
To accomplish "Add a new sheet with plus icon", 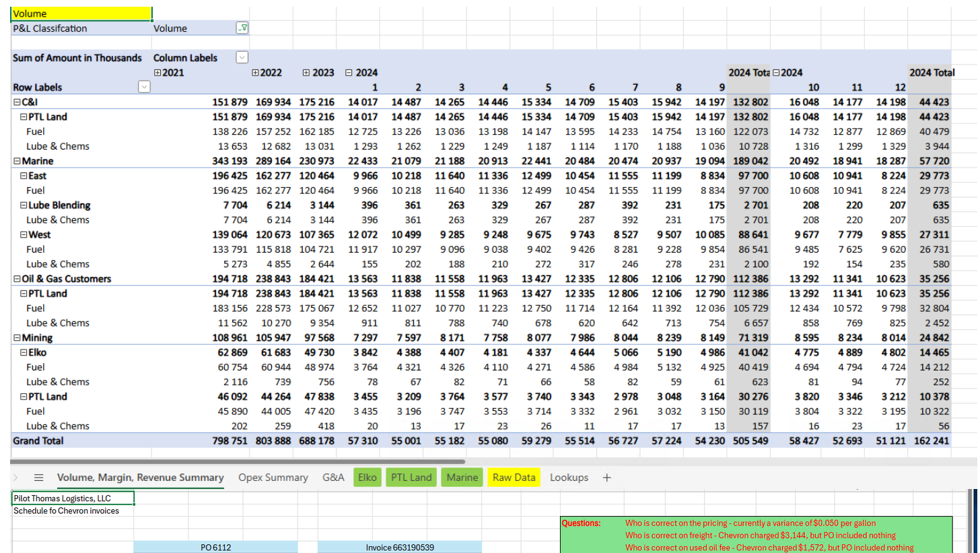I will click(606, 478).
